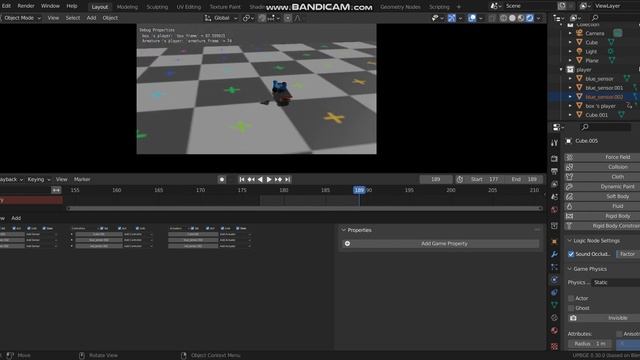This screenshot has height=360, width=640.
Task: Click the plus icon for Add Game Property
Action: (x=347, y=243)
